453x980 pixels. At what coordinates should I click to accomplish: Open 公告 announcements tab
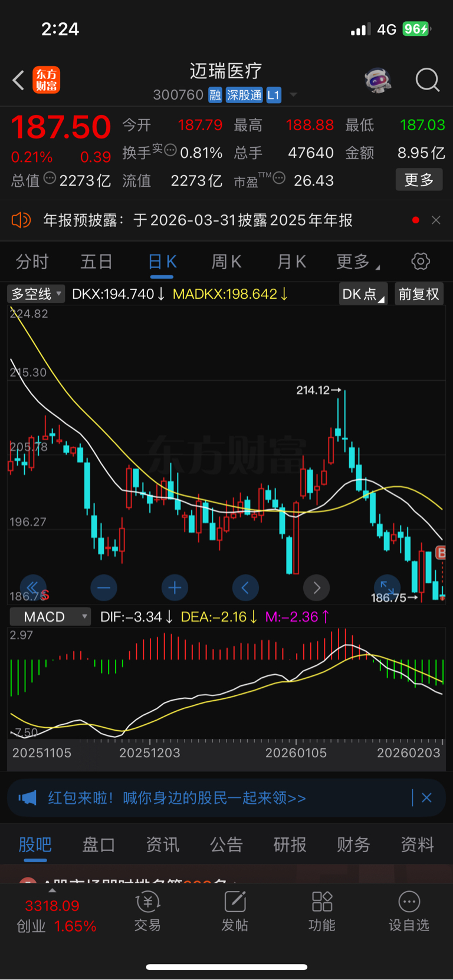pos(226,845)
